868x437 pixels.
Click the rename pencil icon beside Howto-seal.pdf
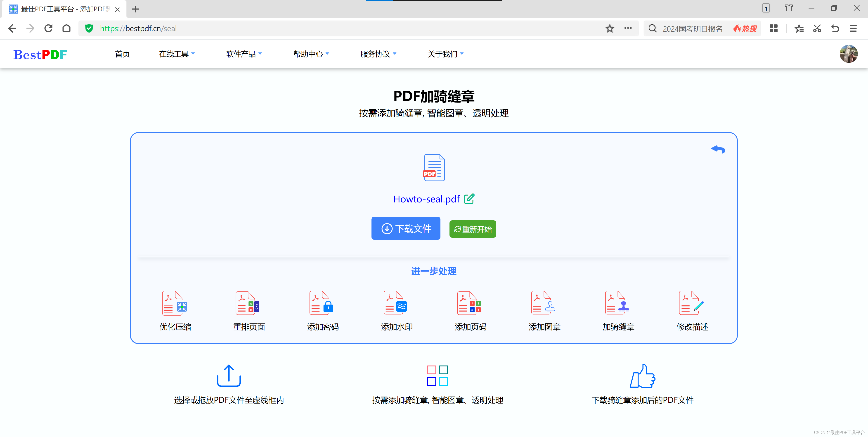click(469, 199)
